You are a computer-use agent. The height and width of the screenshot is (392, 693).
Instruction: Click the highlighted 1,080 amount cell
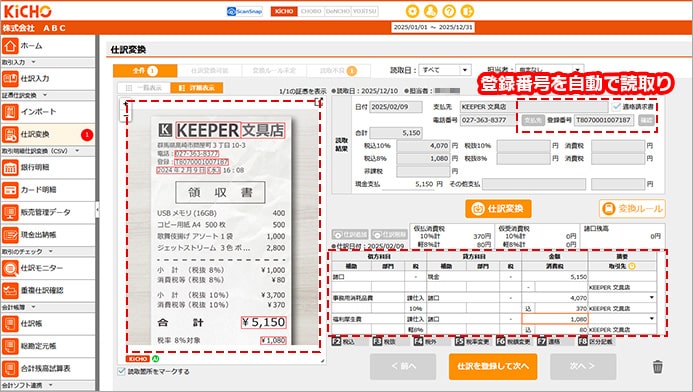click(x=555, y=319)
